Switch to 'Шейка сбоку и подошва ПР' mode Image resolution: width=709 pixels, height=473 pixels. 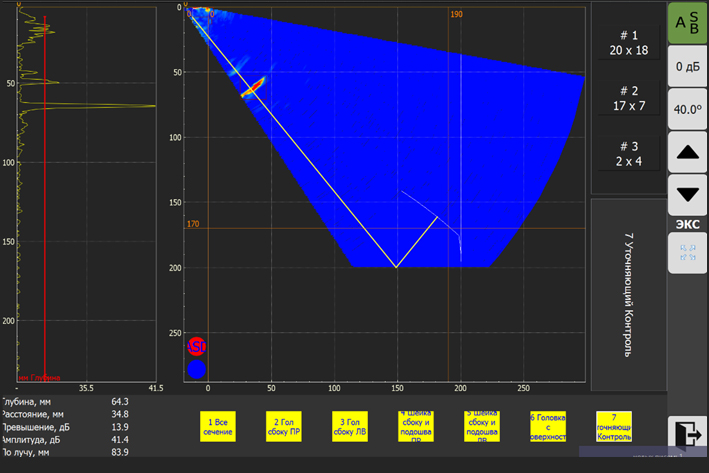pos(416,426)
